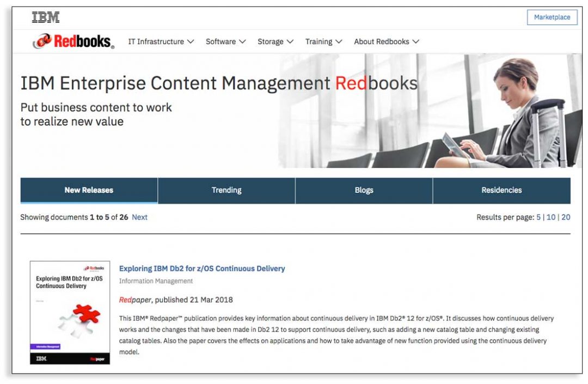588x384 pixels.
Task: Expand the Training menu
Action: (x=323, y=41)
